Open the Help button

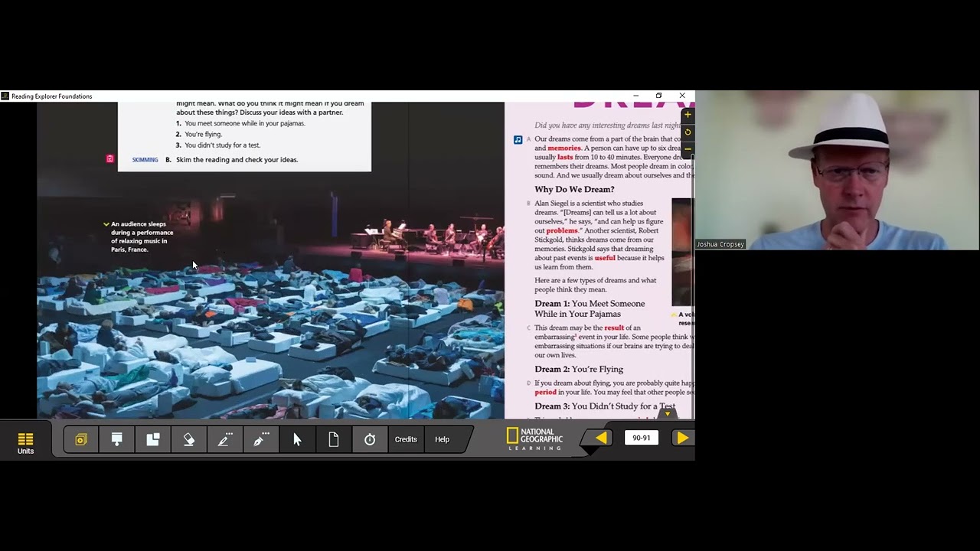click(x=442, y=439)
